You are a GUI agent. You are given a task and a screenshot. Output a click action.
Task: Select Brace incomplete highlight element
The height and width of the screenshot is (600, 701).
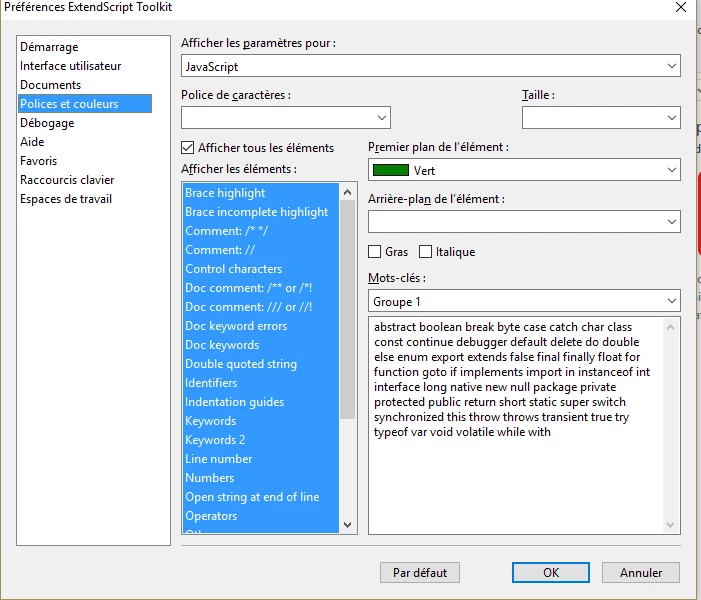click(261, 212)
